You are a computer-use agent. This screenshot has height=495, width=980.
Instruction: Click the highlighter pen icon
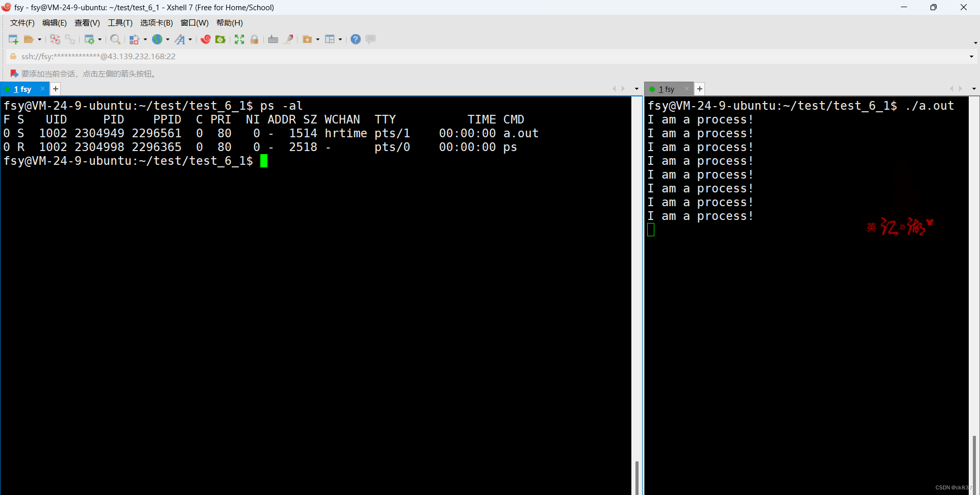[288, 39]
